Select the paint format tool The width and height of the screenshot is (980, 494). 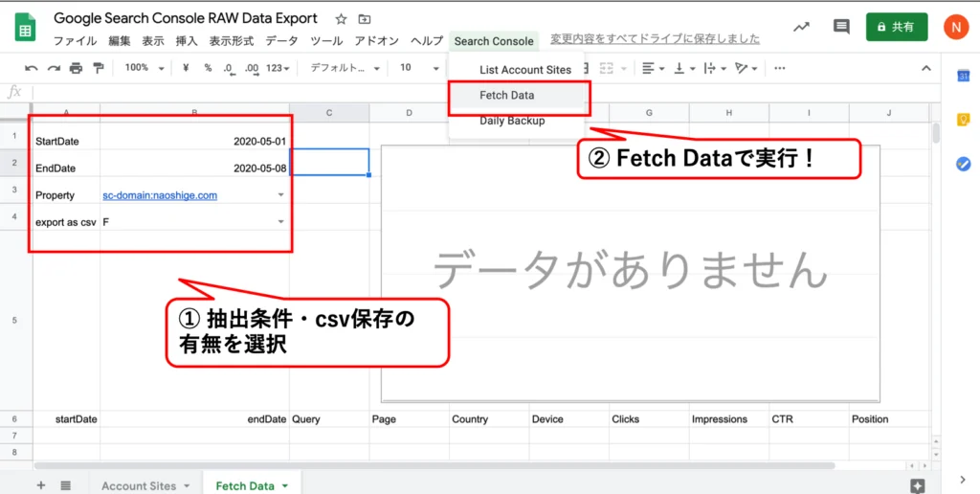coord(99,68)
